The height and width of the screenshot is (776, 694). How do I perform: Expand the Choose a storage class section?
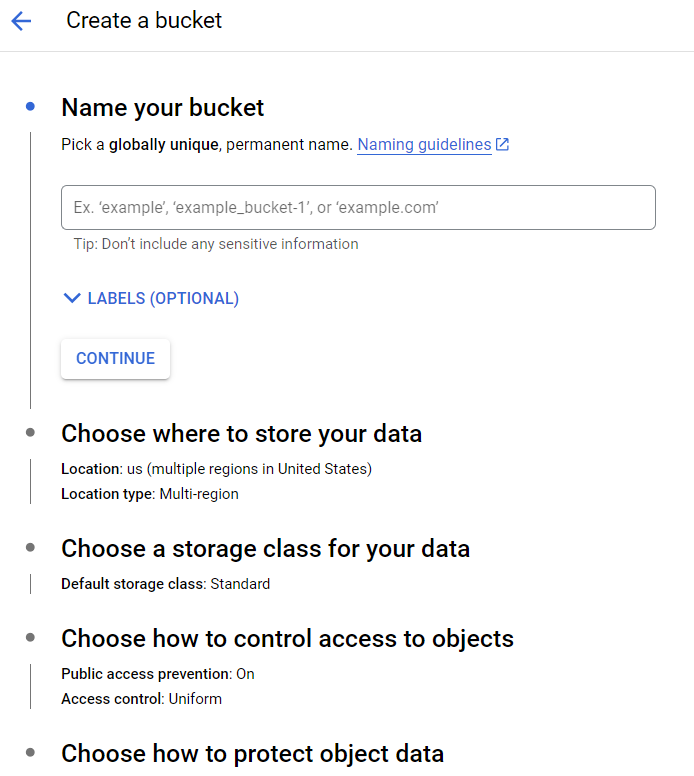[x=265, y=549]
